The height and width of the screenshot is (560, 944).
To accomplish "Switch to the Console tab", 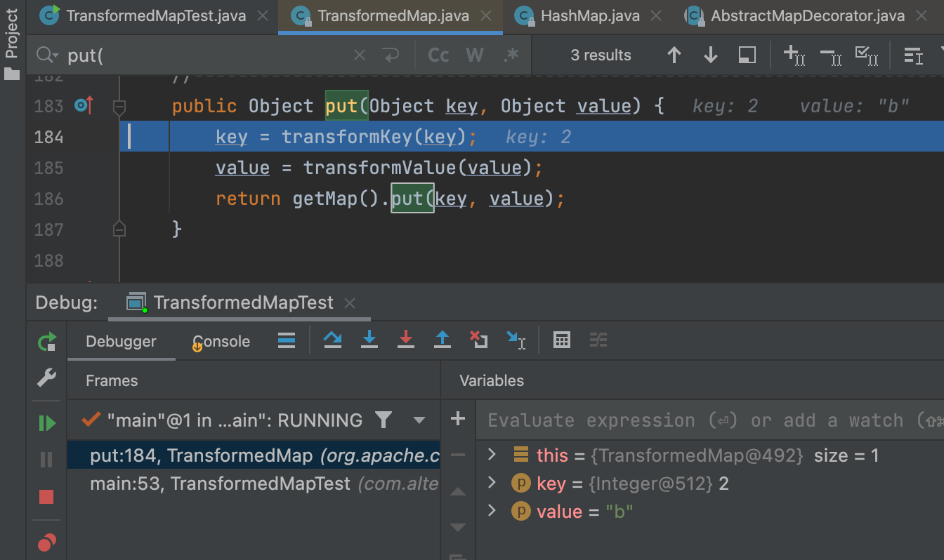I will 221,342.
